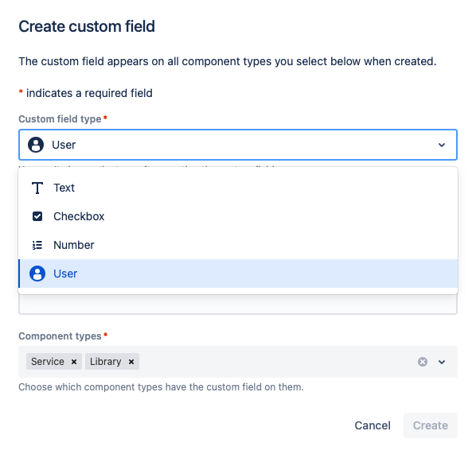Click the Library tag label
Viewport: 476px width, 458px height.
click(105, 362)
